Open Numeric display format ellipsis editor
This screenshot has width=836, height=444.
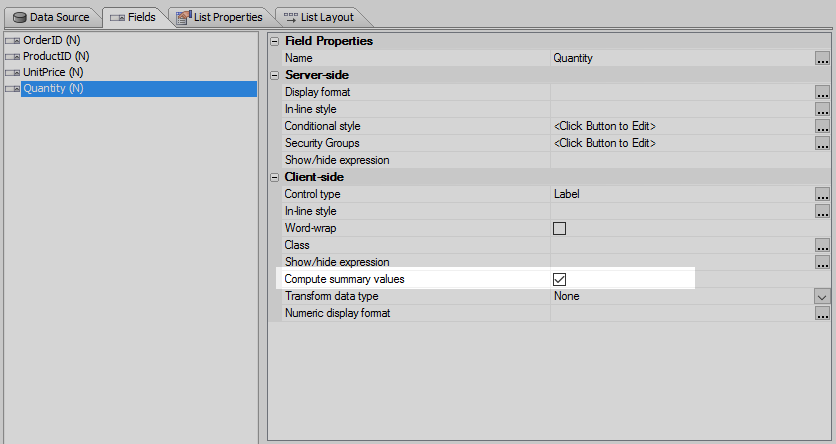(822, 313)
